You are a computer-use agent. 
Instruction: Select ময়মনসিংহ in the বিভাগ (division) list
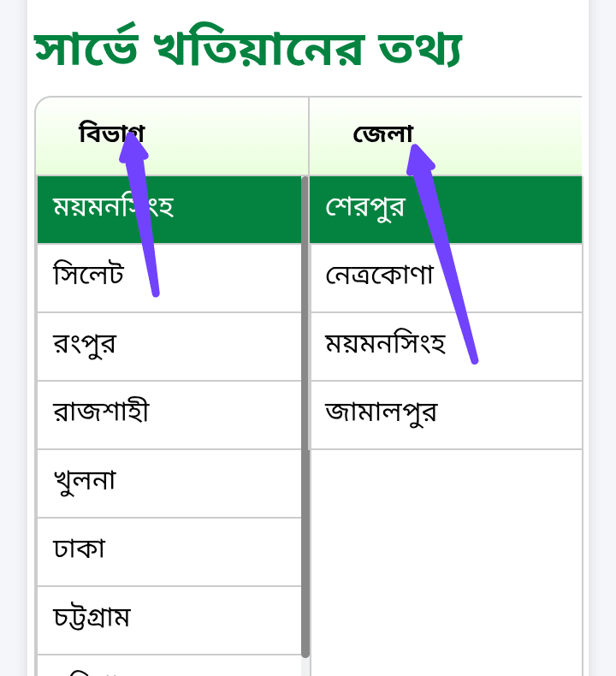pos(169,209)
